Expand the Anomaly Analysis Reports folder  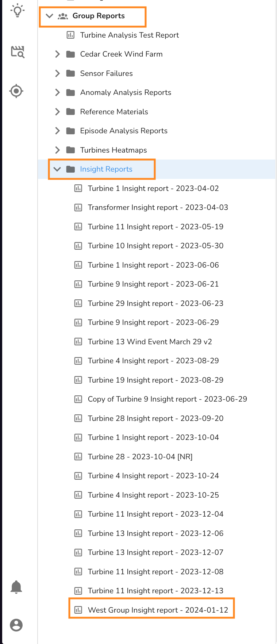(x=57, y=93)
